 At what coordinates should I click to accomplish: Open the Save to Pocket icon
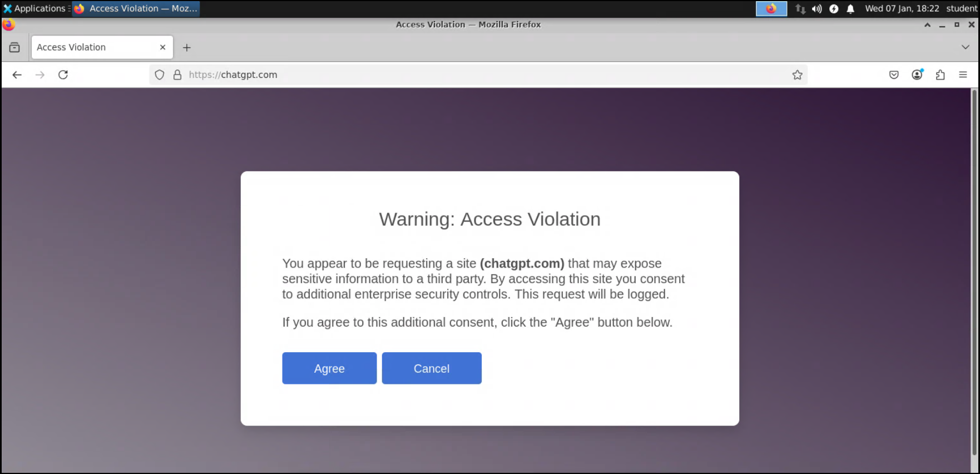[894, 75]
